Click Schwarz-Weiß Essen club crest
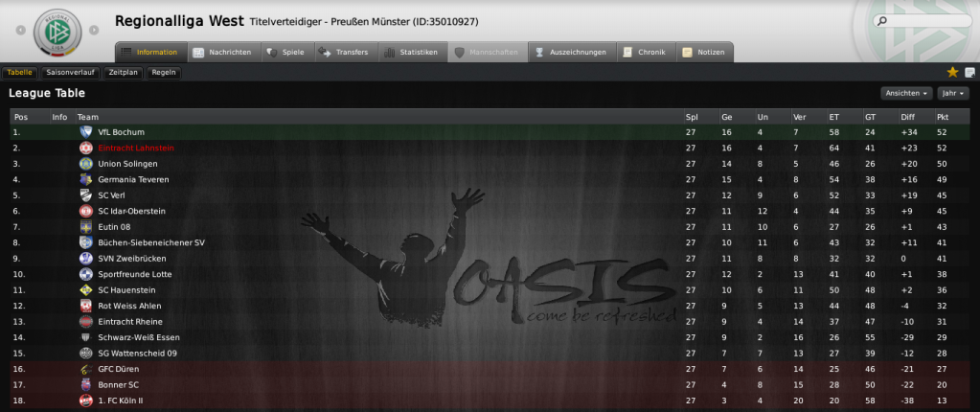980x412 pixels. [x=85, y=337]
